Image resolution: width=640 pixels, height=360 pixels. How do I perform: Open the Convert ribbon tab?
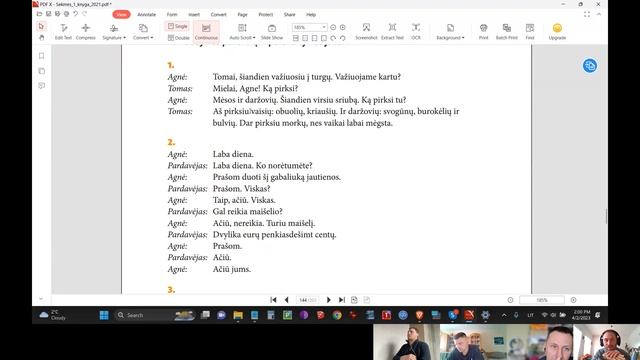(x=219, y=14)
